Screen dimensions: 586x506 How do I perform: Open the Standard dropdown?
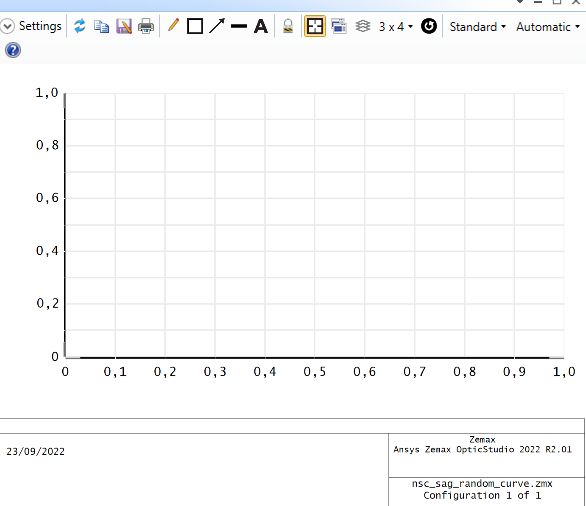point(478,27)
